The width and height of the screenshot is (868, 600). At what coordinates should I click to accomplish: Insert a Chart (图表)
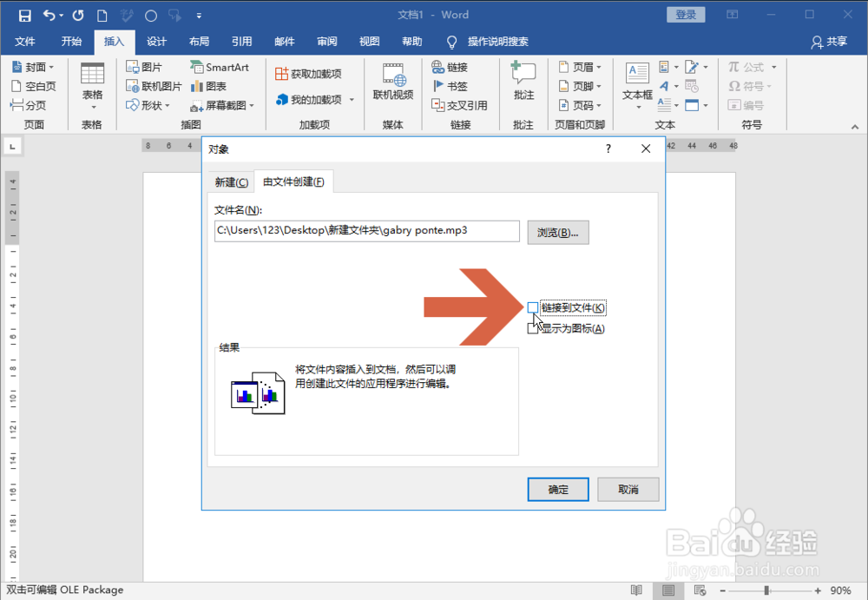click(x=208, y=86)
